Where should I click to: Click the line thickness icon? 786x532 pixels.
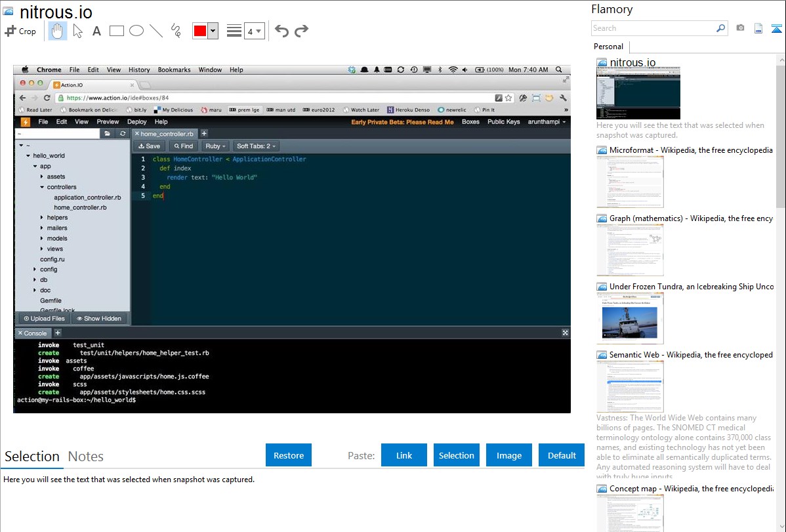234,31
